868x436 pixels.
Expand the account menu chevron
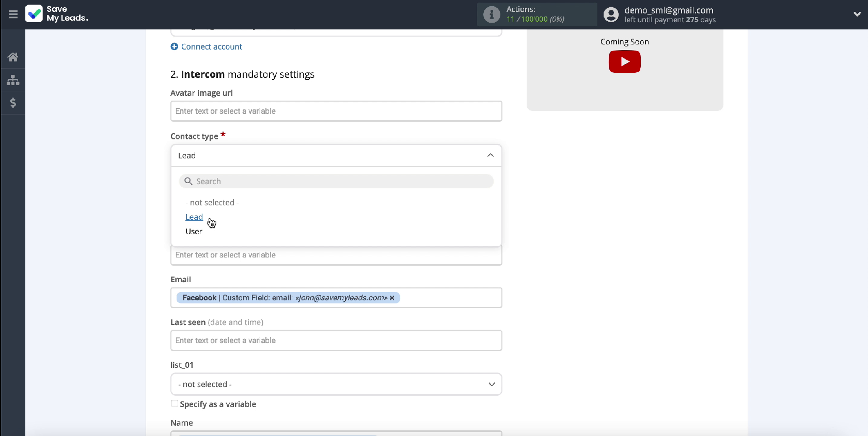point(857,14)
